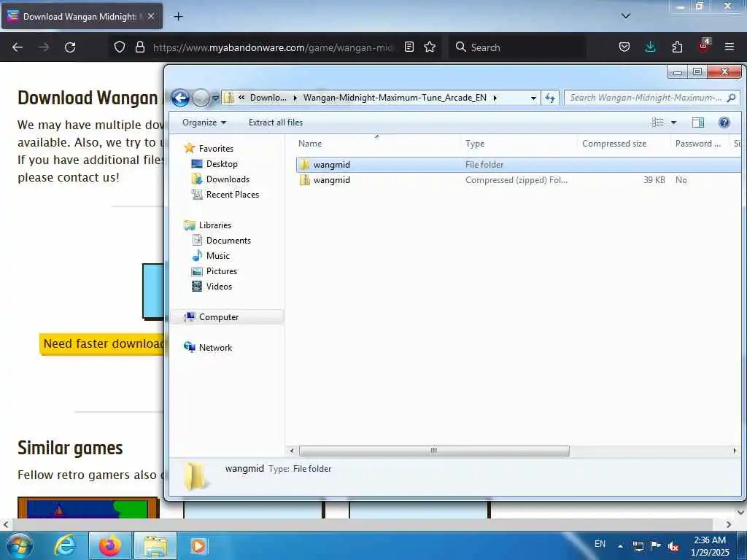The image size is (747, 560).
Task: Click Explorer file list horizontal scrollbar
Action: [434, 451]
